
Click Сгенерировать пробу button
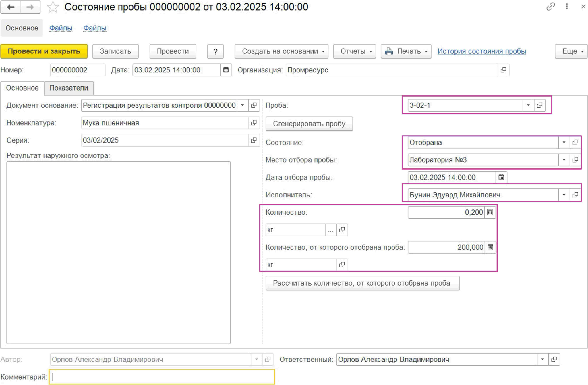click(x=309, y=124)
